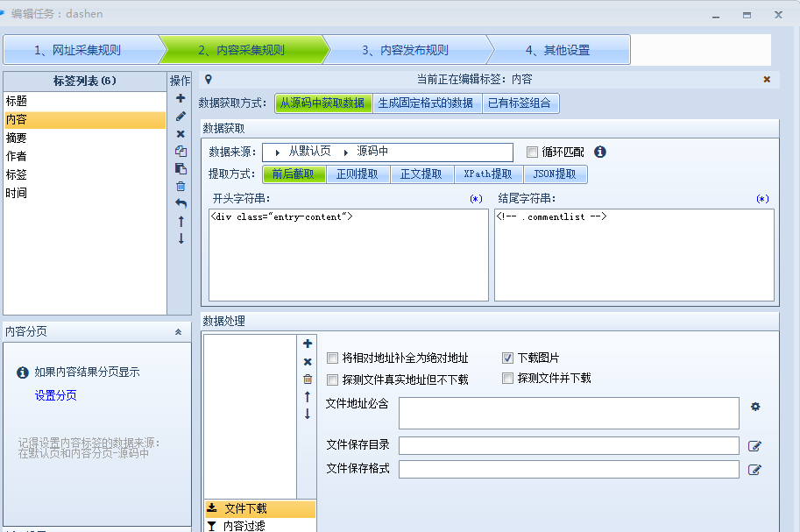Collapse the 内容分页 panel with chevron
The width and height of the screenshot is (800, 532).
click(178, 332)
